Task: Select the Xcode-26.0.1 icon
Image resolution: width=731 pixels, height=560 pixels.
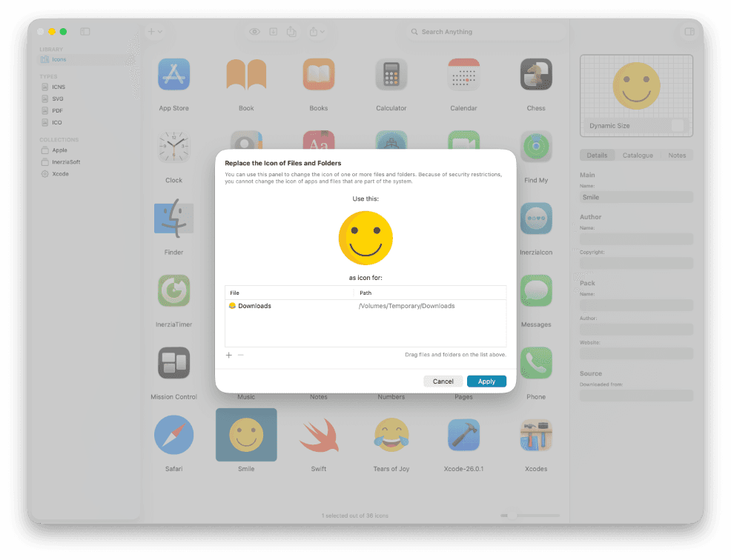Action: [463, 435]
